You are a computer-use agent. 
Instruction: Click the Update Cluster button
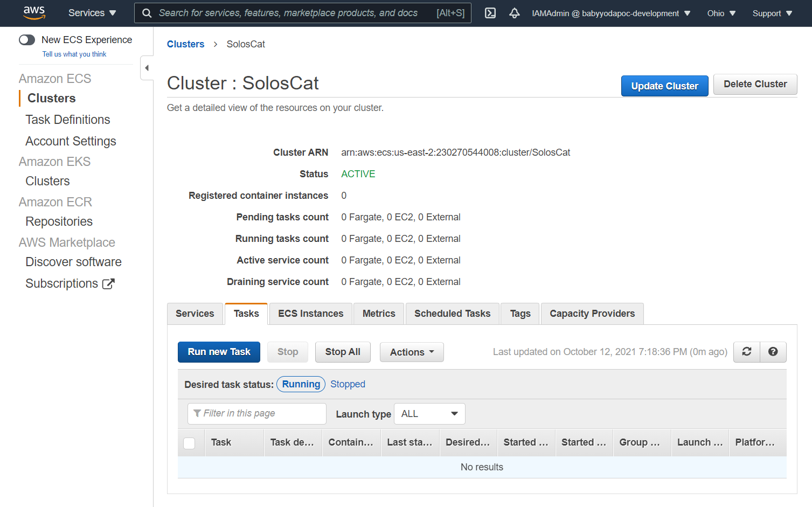664,86
